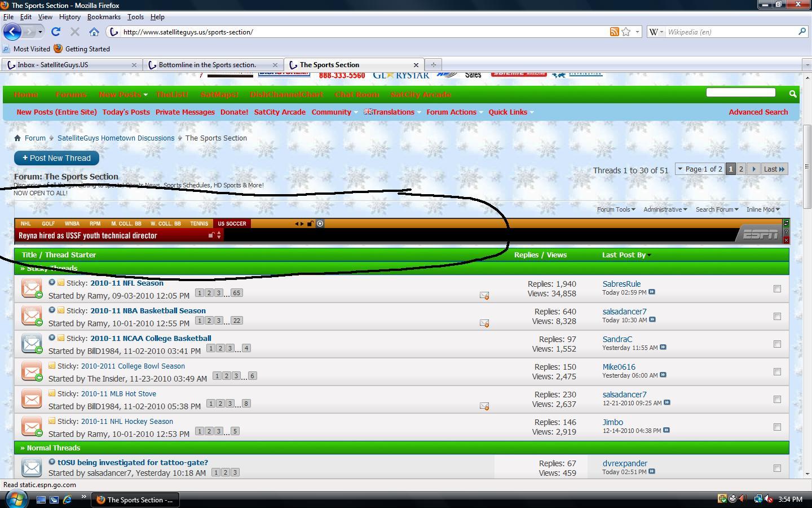Open the History menu
812x508 pixels.
(69, 17)
